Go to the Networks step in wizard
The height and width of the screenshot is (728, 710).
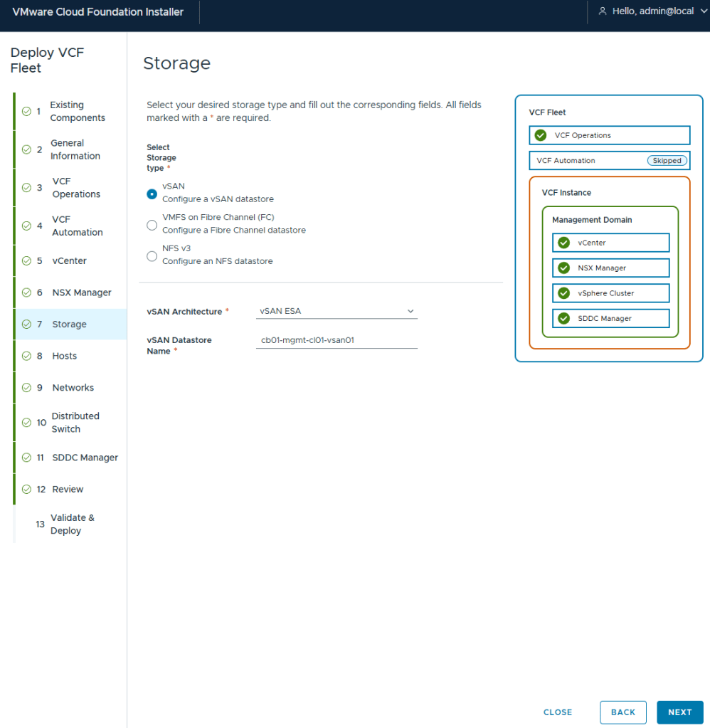(x=73, y=388)
